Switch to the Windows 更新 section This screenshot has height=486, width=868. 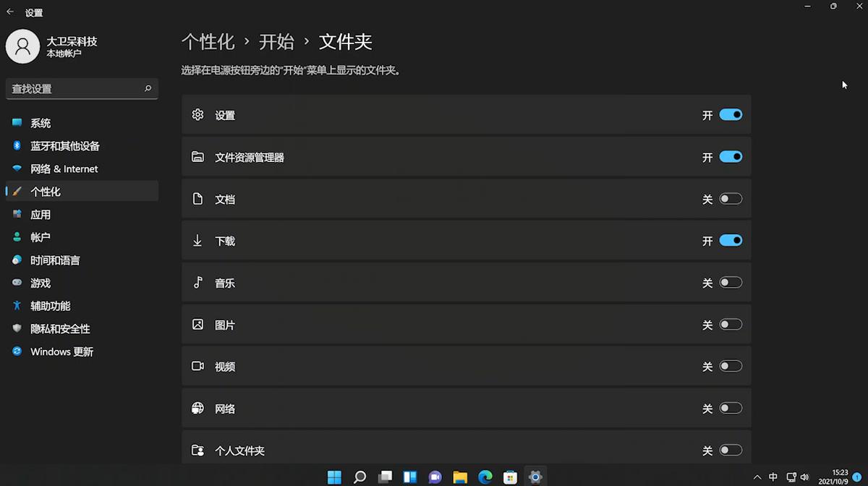61,351
